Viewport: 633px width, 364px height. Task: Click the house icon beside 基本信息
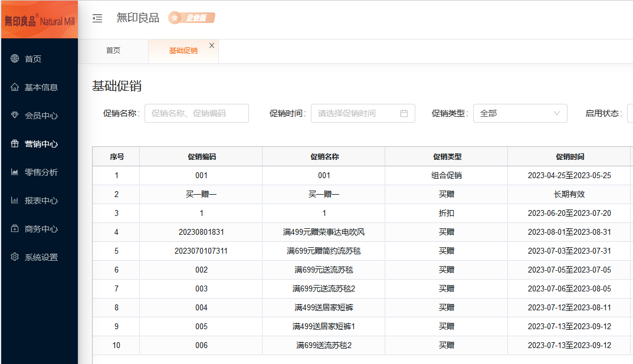pyautogui.click(x=15, y=87)
